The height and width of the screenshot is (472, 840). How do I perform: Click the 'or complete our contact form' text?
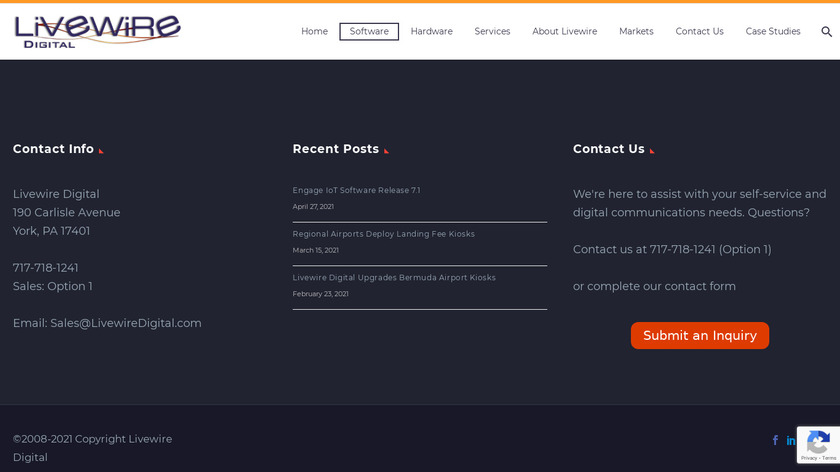(x=654, y=286)
